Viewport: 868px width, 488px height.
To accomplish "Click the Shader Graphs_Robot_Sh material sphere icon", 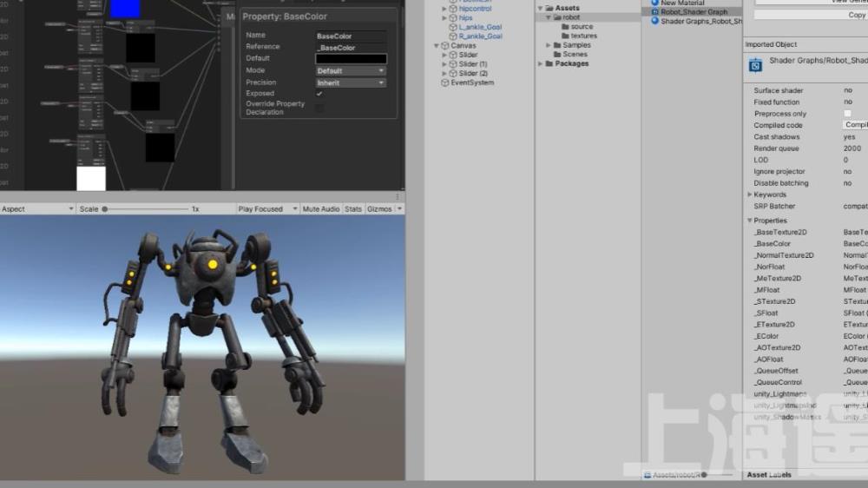I will point(654,21).
